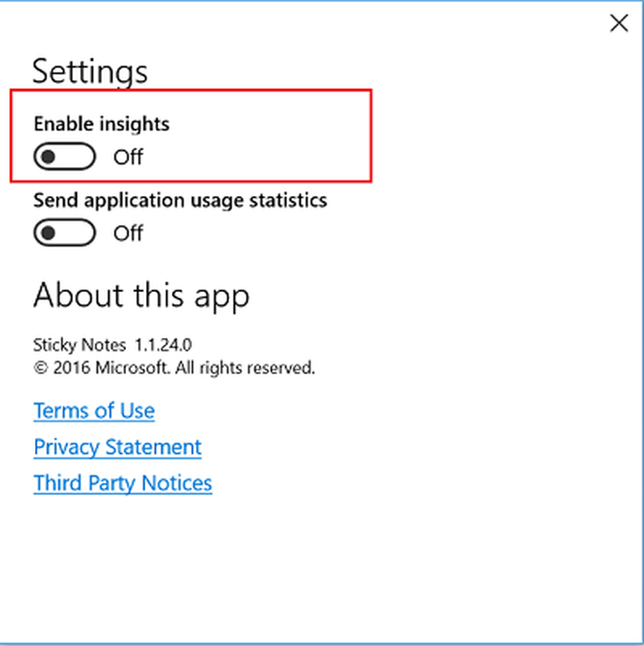Click the 'About this app' heading

[x=141, y=295]
